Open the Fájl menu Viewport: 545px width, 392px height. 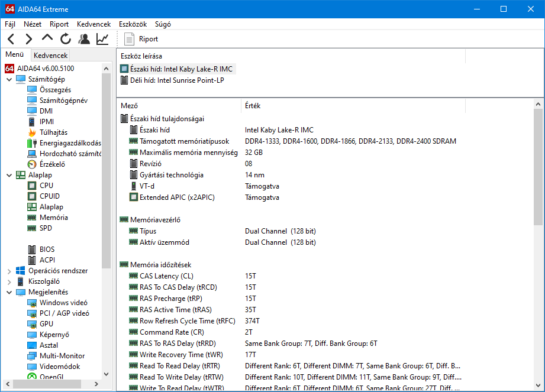(x=10, y=24)
